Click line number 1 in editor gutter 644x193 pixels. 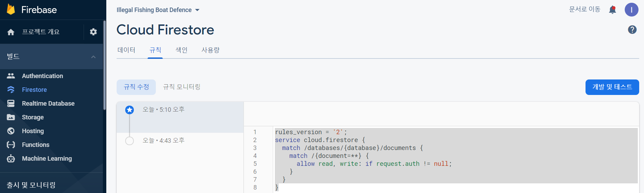[x=255, y=132]
